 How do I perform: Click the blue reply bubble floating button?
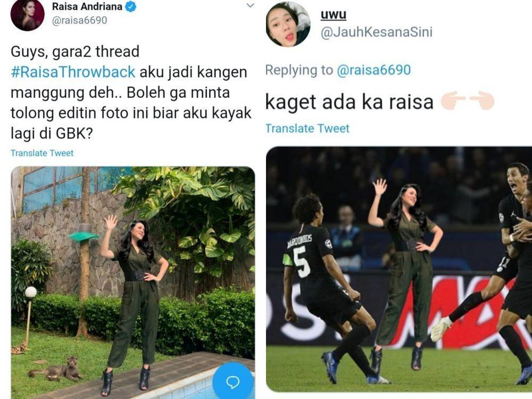(x=233, y=381)
